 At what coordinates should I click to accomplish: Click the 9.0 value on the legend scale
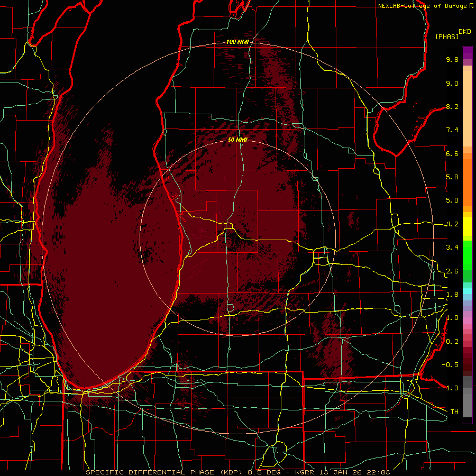click(452, 83)
